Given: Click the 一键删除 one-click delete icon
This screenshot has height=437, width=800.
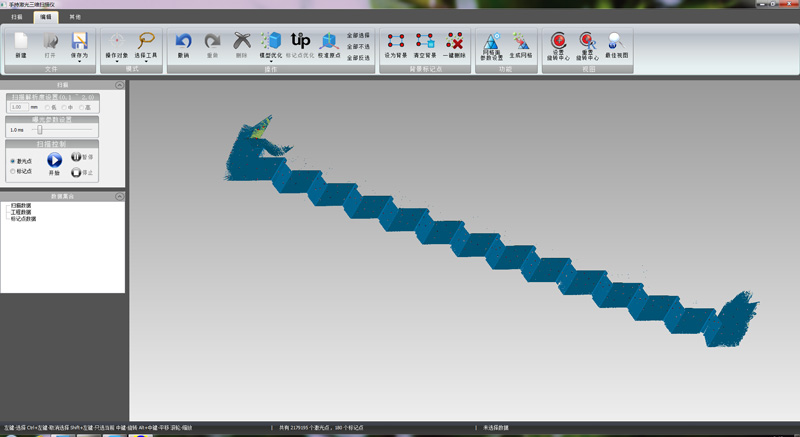Looking at the screenshot, I should tap(454, 42).
